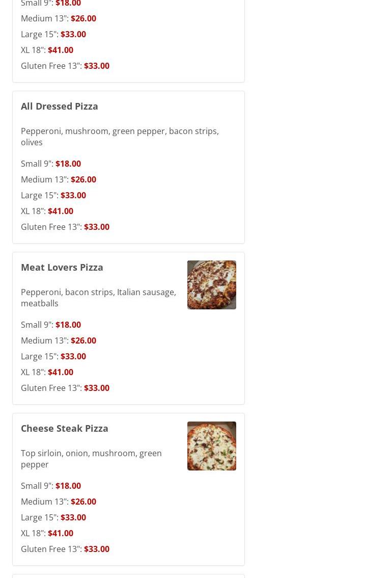Screen dimensions: 392x578
Task: Pick Cheese Steak Gluten Free 13" size
Action: click(x=65, y=549)
